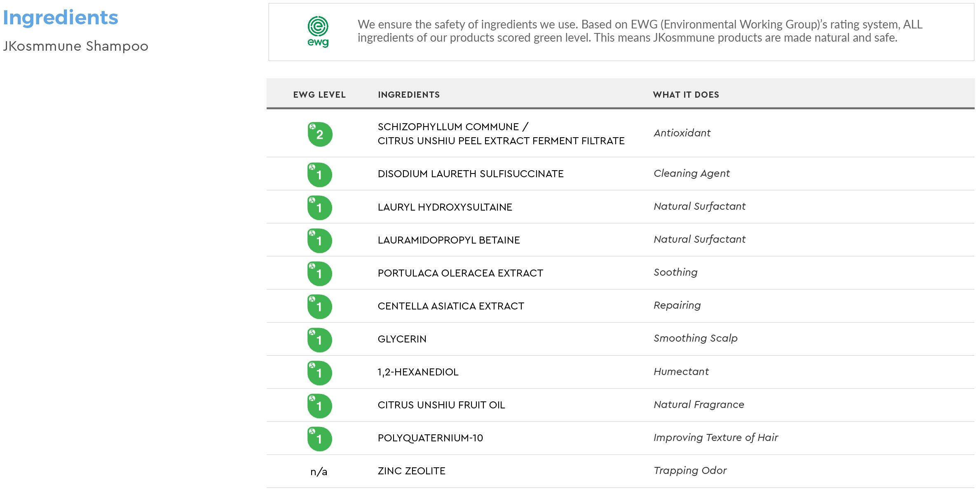980x490 pixels.
Task: Click the EWG badge beside Portulaca Oleracea Extract
Action: [319, 274]
